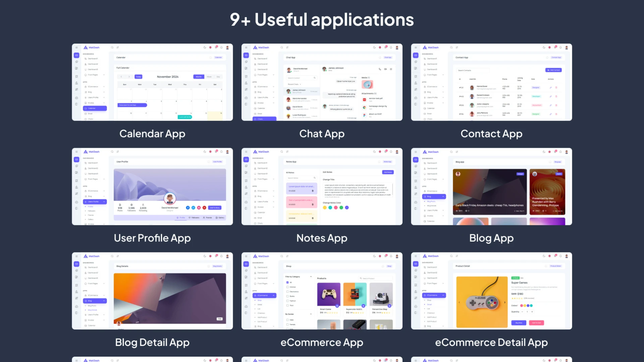Click Add To Story in User Profile App
The image size is (644, 362).
click(x=215, y=208)
